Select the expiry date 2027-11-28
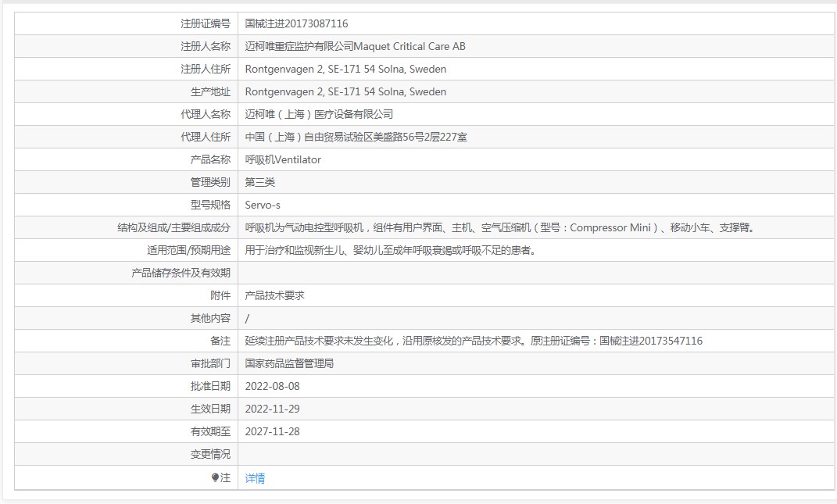The image size is (837, 504). point(272,431)
